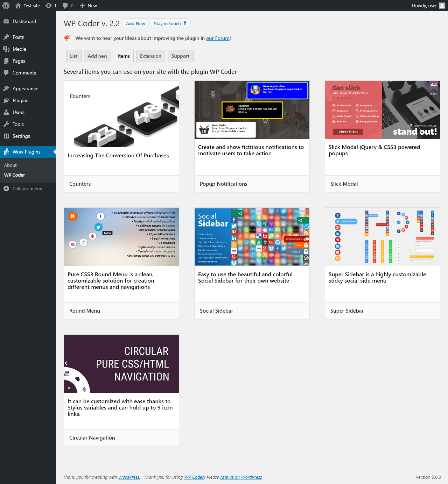Switch to the Add new tab
This screenshot has height=484, width=448.
[98, 56]
